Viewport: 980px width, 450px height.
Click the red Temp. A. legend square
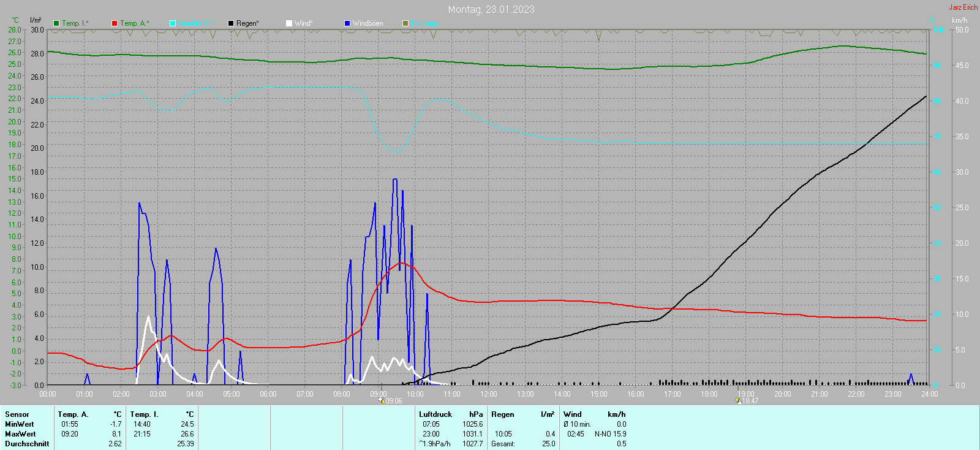pos(115,23)
